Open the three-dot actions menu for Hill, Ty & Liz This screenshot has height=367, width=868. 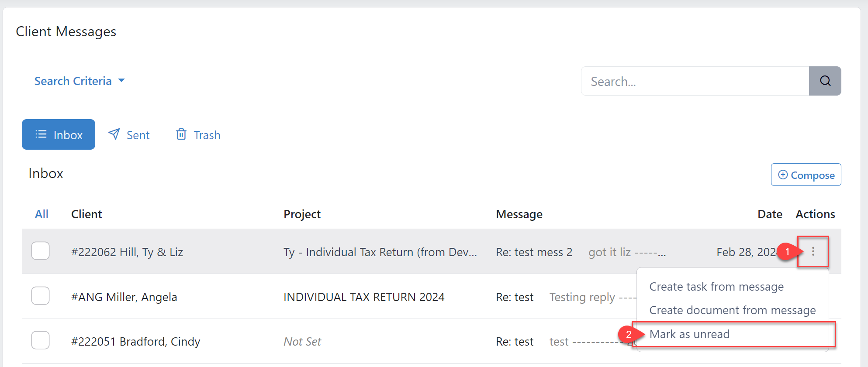point(813,252)
